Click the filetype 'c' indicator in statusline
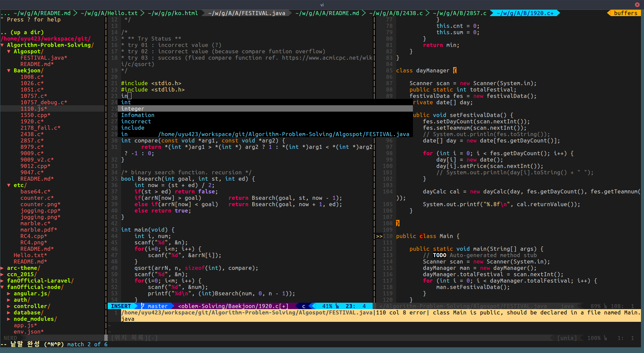The height and width of the screenshot is (353, 644). click(304, 306)
